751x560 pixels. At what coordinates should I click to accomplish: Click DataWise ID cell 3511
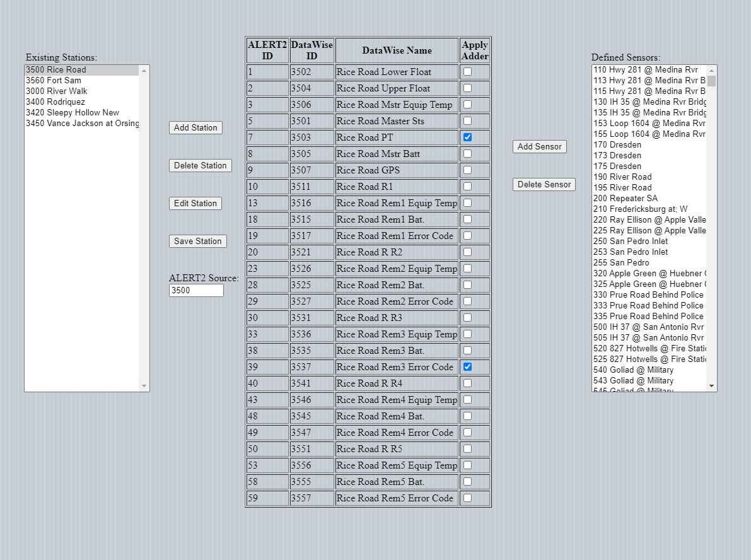pos(311,187)
